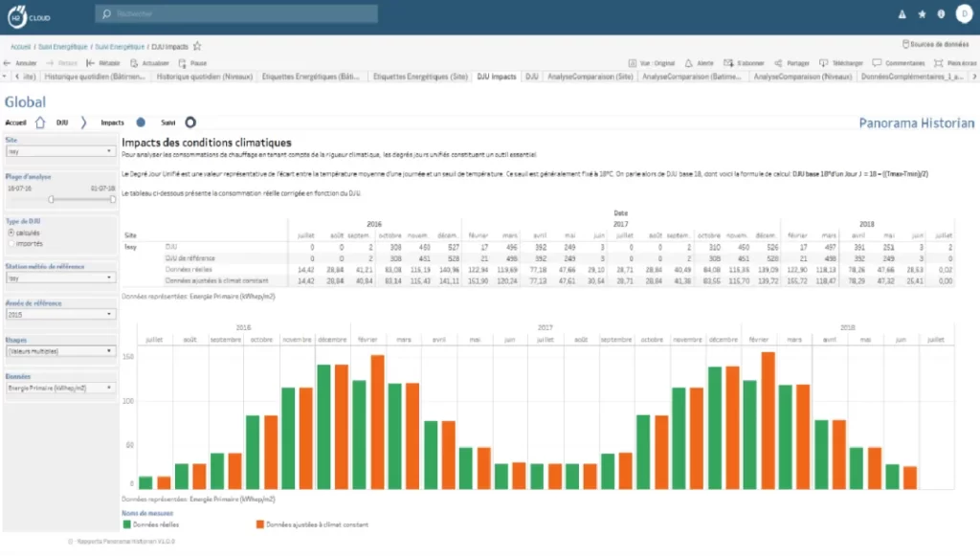Click the Télécharger download icon
Image resolution: width=980 pixels, height=556 pixels.
click(824, 63)
